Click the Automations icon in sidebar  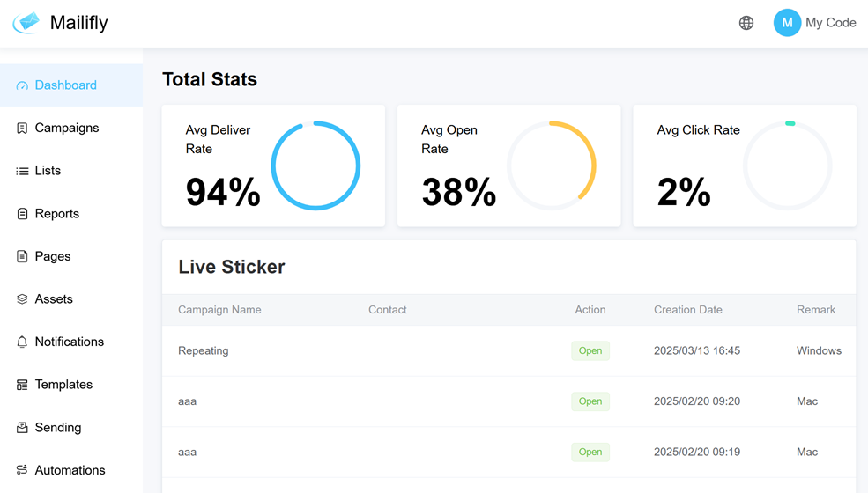point(22,470)
